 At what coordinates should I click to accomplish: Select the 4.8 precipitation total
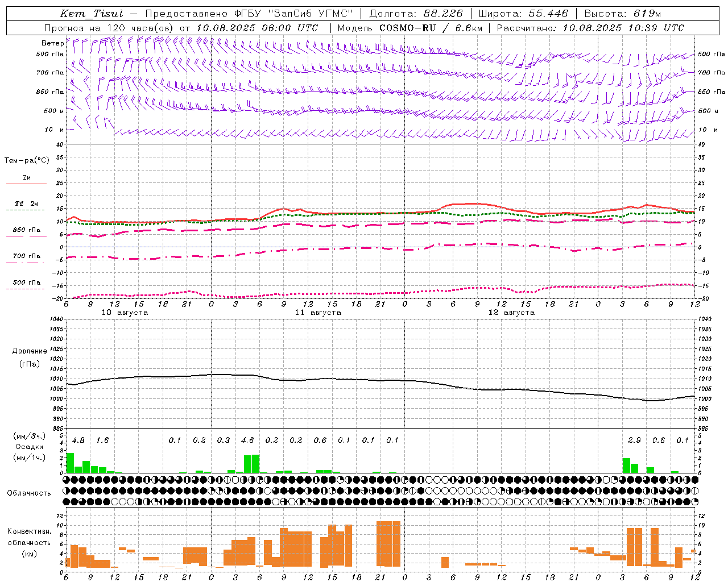tap(78, 440)
